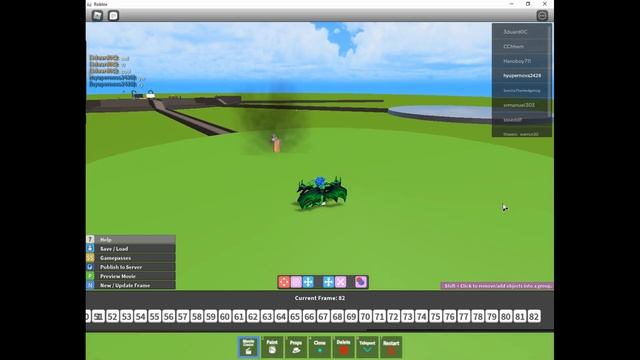
Task: Select the Movie Creator tool
Action: [249, 347]
